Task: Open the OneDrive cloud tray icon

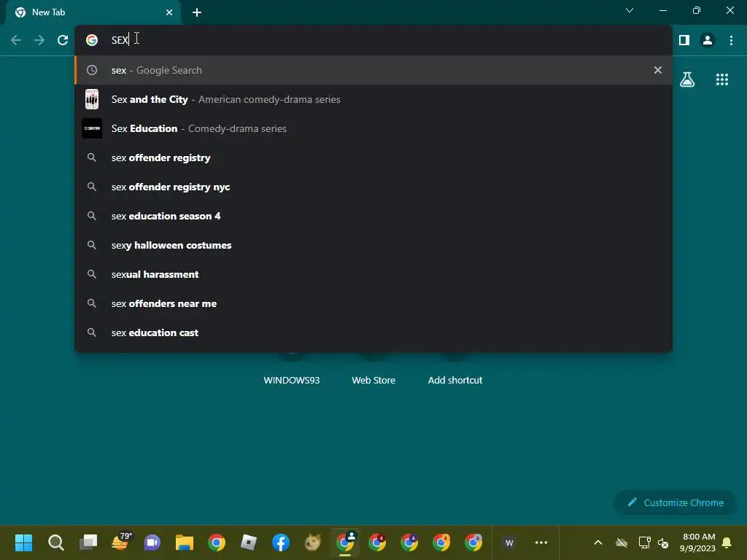Action: coord(622,542)
